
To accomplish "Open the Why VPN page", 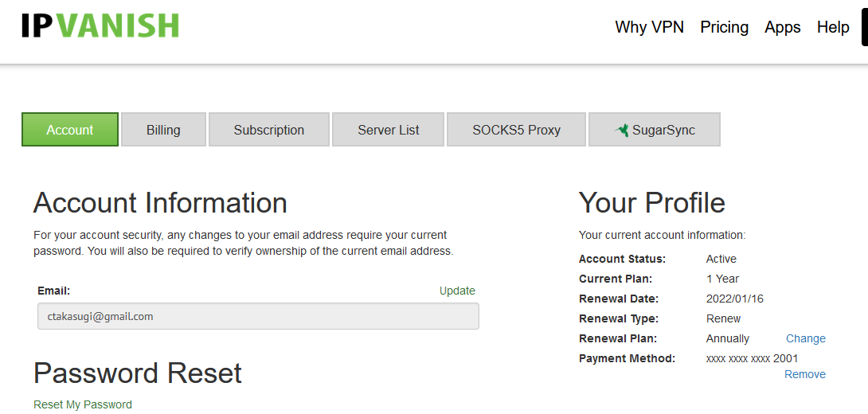I will (649, 27).
